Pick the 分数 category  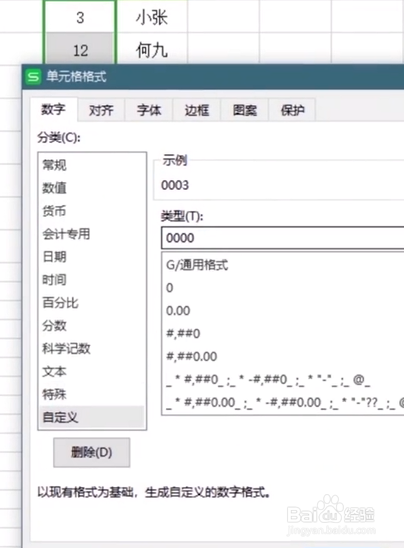coord(92,326)
